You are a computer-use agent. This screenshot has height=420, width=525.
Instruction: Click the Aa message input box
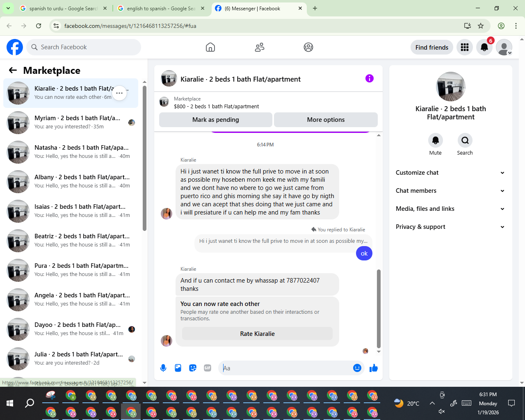click(287, 368)
